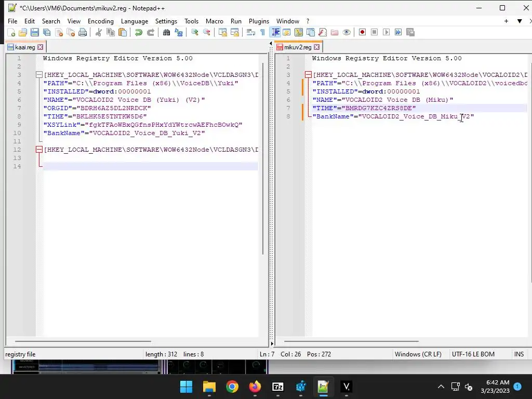Viewport: 532px width, 399px height.
Task: Zoom in with magnifier plus icon
Action: (194, 32)
